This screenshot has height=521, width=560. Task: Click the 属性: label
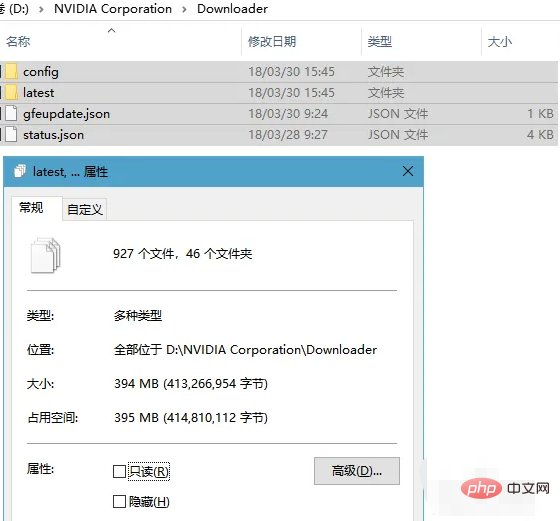(40, 469)
